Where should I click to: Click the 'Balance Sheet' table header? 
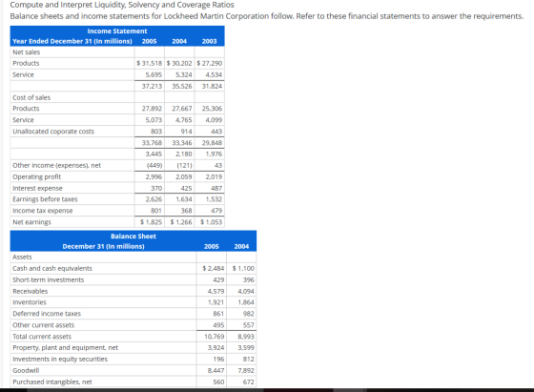[133, 237]
